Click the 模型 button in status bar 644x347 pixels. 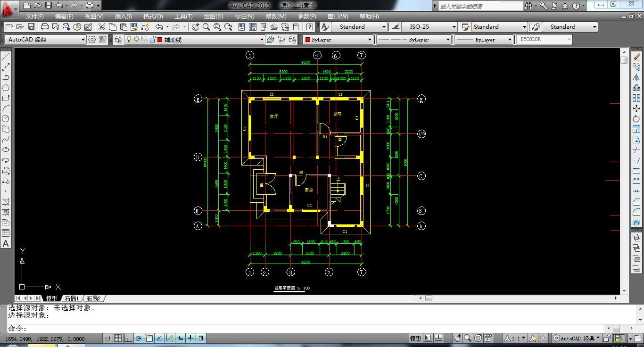click(x=415, y=338)
